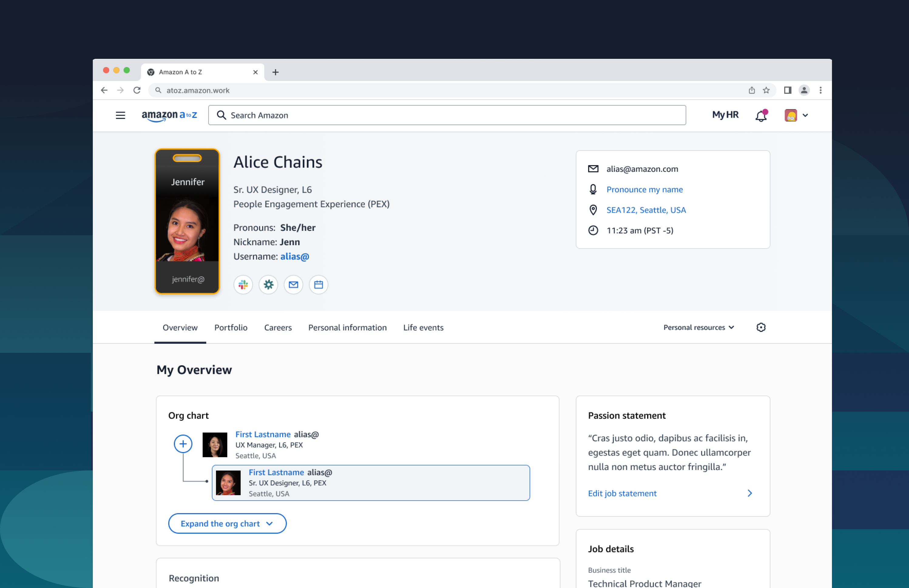Switch to the Portfolio tab

pos(231,328)
